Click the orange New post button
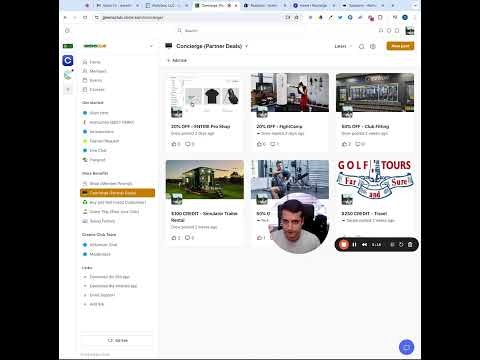Screen dimensions: 480x360 tap(400, 46)
